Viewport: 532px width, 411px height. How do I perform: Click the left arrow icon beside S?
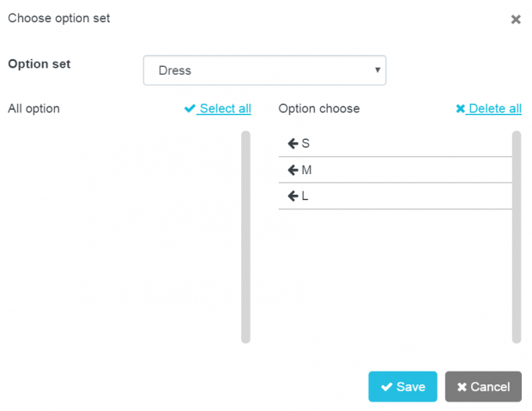[x=293, y=143]
